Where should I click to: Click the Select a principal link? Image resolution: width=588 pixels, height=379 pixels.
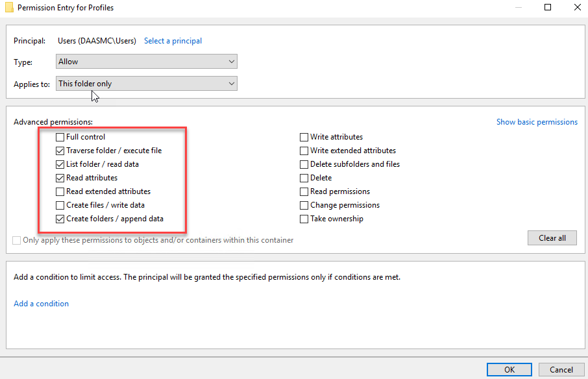click(173, 41)
